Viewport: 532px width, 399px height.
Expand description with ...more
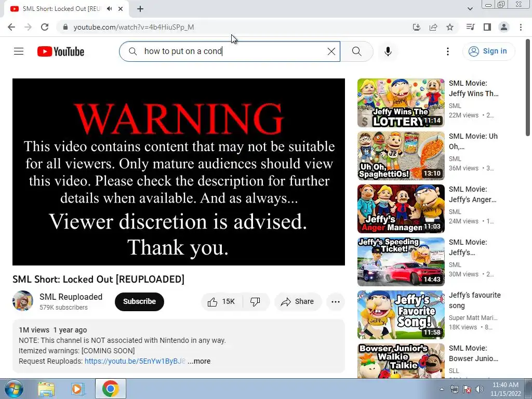click(x=199, y=362)
